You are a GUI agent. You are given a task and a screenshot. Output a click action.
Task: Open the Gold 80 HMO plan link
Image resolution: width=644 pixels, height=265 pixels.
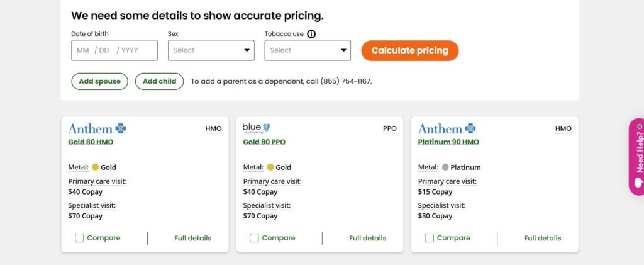[91, 142]
